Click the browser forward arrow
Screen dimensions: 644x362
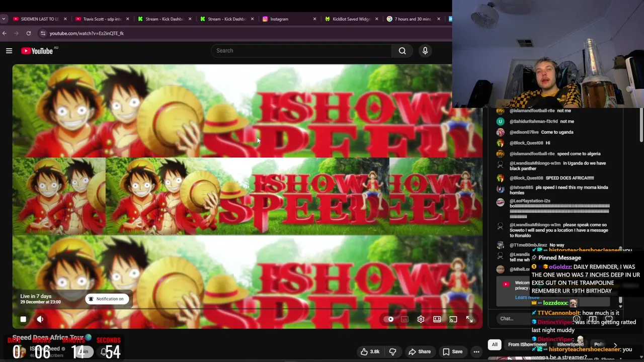tap(16, 33)
